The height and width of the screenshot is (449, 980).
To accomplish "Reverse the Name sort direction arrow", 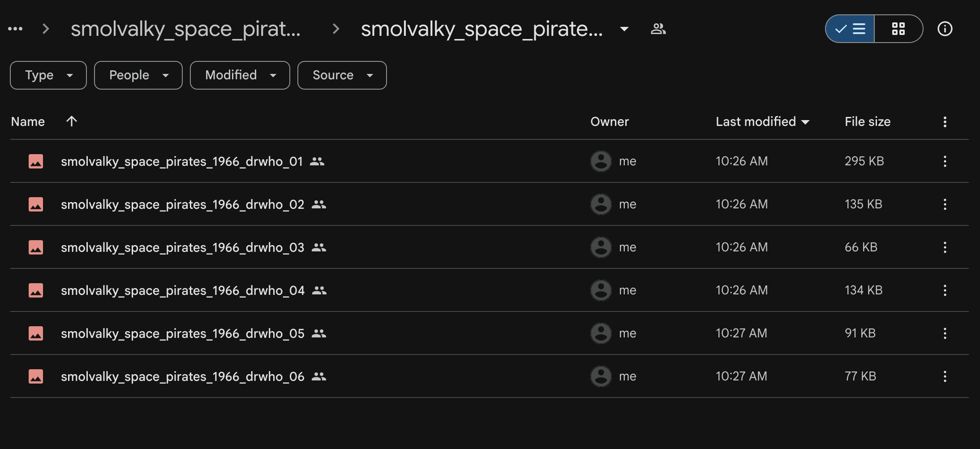I will (x=72, y=121).
